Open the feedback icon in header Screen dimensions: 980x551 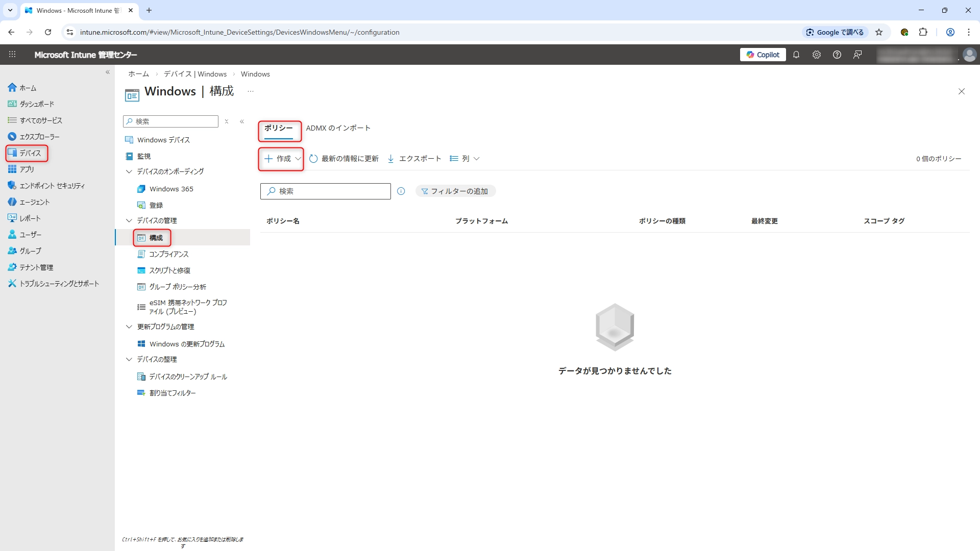(857, 55)
